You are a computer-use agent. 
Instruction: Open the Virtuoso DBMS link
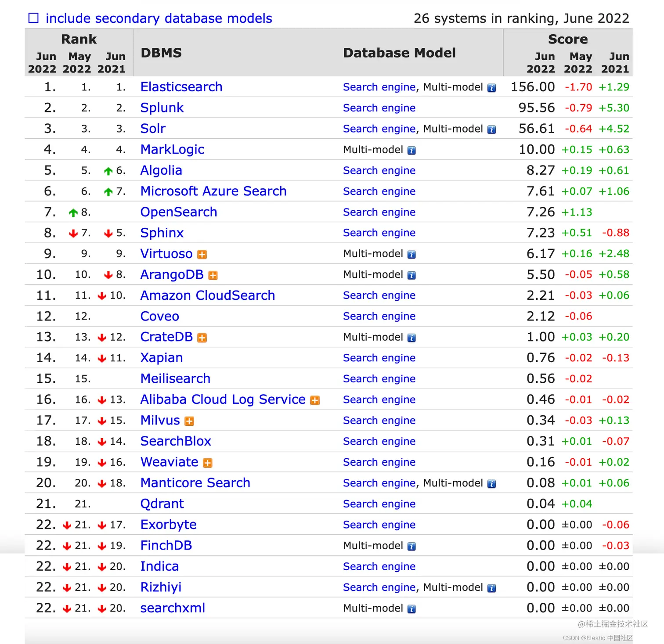166,254
